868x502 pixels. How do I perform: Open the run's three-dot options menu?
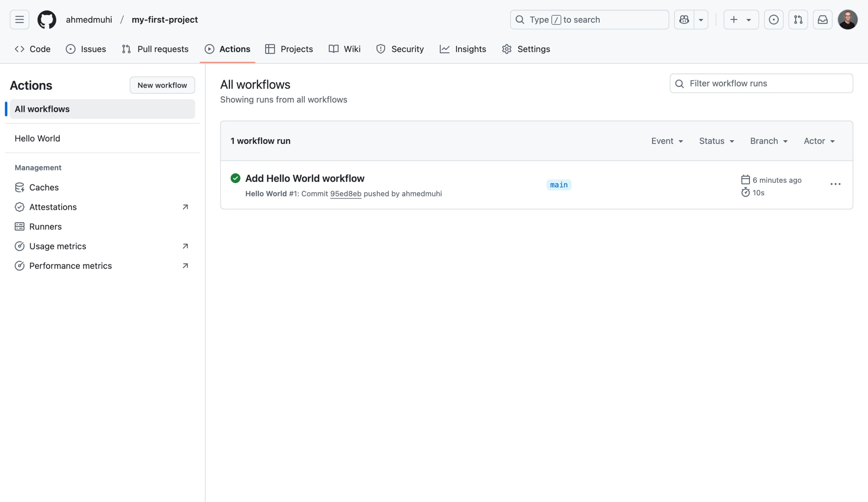pyautogui.click(x=835, y=184)
